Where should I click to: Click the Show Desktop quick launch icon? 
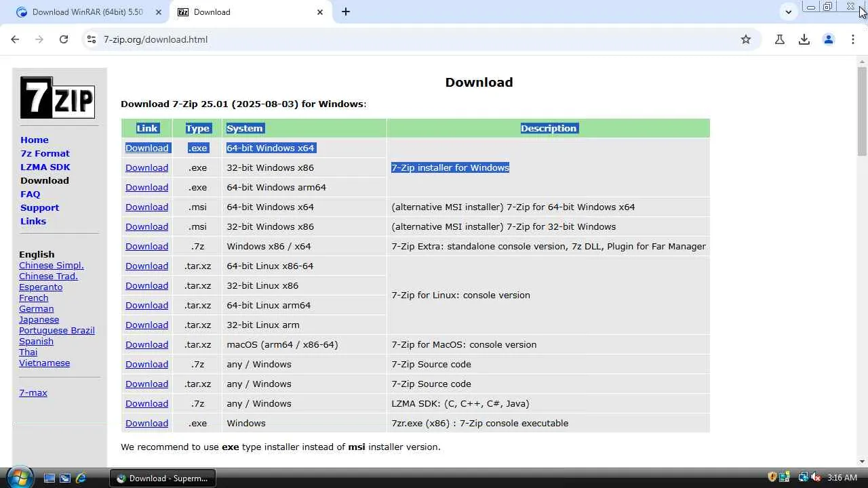(50, 478)
